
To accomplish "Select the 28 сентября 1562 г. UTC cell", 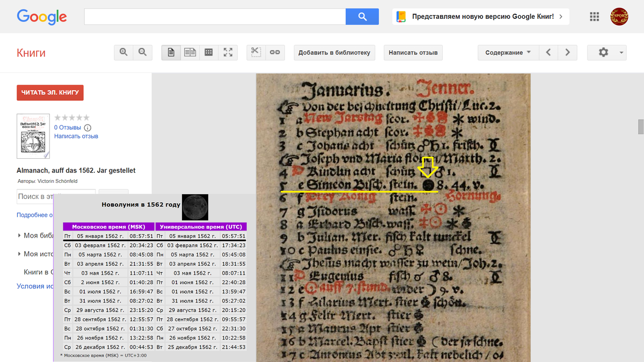I will 192,319.
